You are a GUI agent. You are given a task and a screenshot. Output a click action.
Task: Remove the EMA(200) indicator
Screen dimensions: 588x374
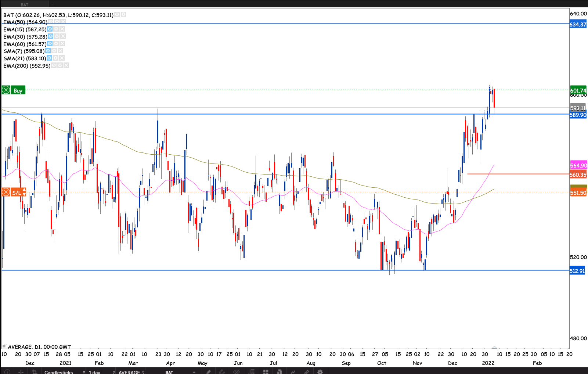66,65
